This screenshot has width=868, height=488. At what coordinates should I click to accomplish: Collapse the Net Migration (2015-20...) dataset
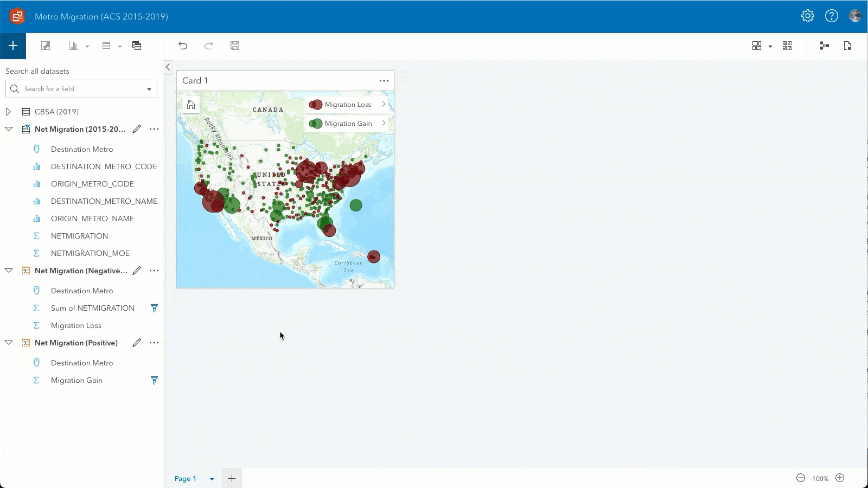(9, 129)
